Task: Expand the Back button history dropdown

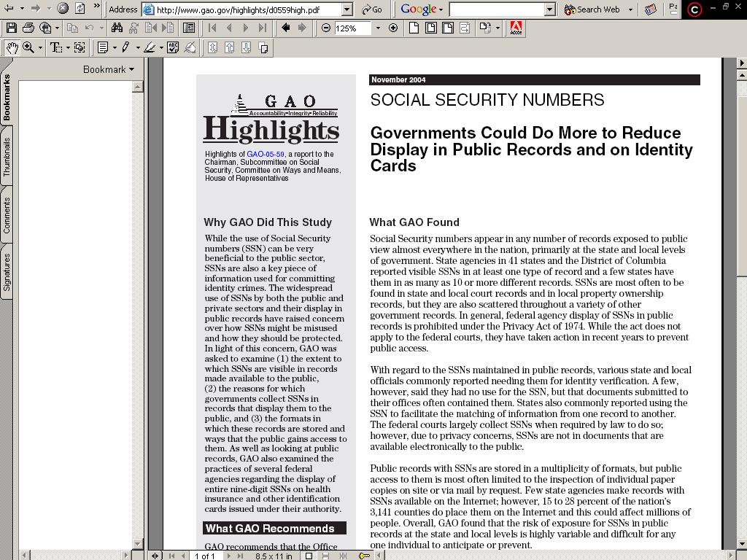Action: pyautogui.click(x=21, y=9)
